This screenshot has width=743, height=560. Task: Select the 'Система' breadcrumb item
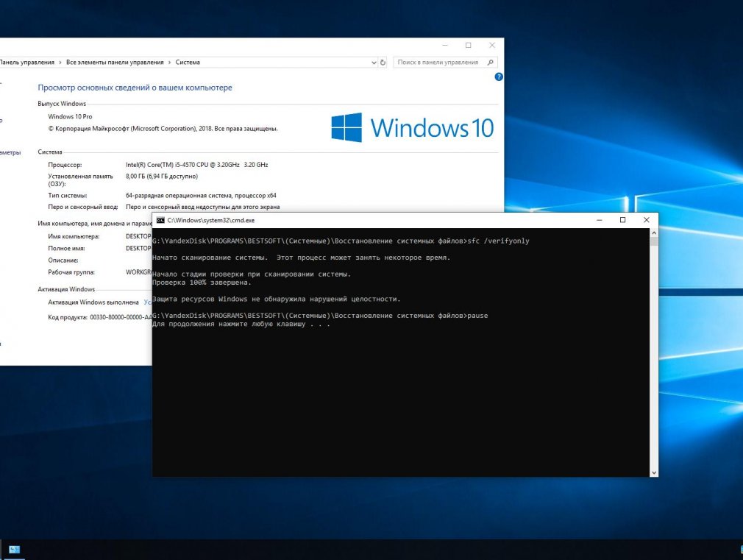pyautogui.click(x=188, y=62)
